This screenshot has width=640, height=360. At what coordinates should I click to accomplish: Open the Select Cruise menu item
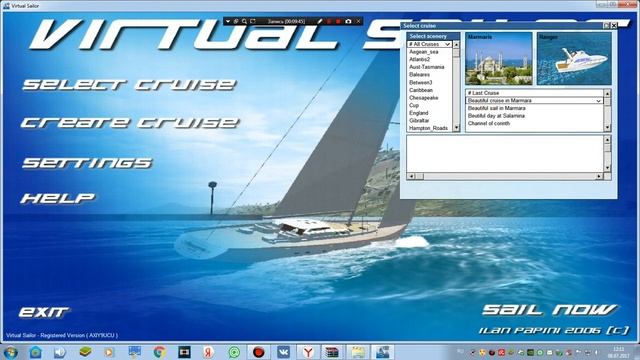pos(129,84)
